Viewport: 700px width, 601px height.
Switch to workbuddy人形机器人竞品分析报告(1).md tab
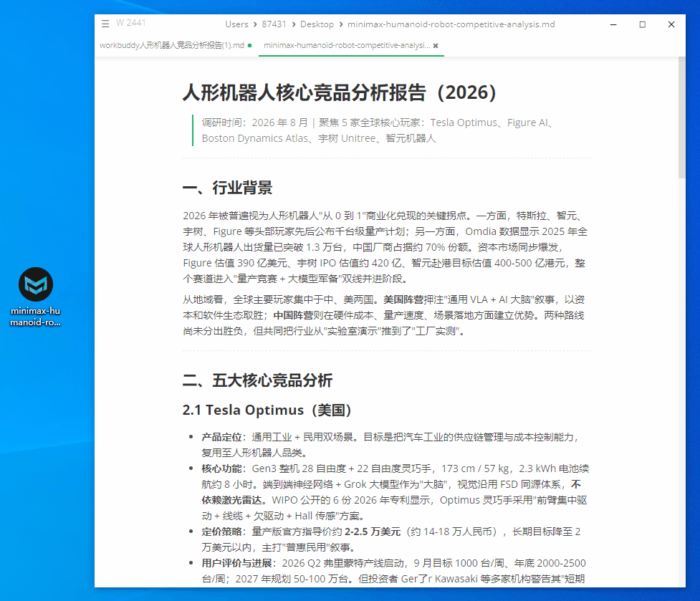[x=172, y=46]
